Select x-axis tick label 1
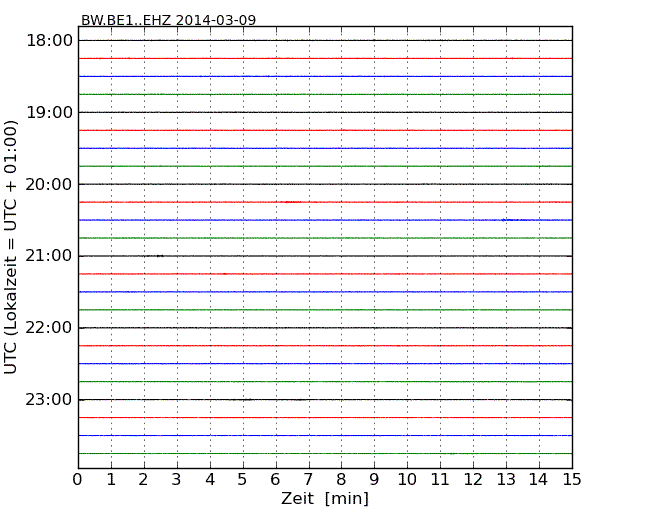The height and width of the screenshot is (520, 650). click(111, 479)
